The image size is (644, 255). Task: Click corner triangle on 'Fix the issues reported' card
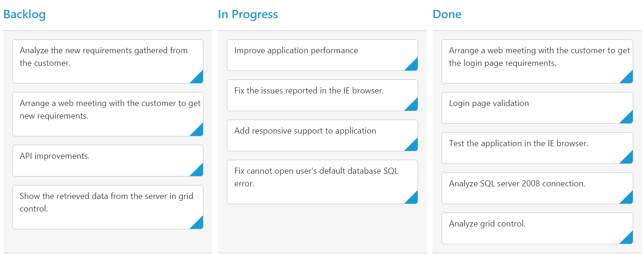[x=413, y=106]
